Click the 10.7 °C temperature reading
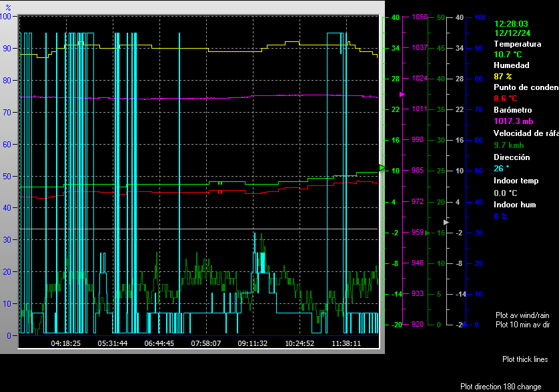This screenshot has width=559, height=392. pyautogui.click(x=508, y=54)
